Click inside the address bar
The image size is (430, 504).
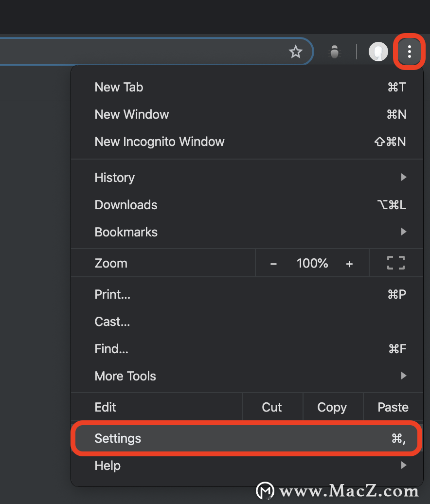click(x=142, y=52)
